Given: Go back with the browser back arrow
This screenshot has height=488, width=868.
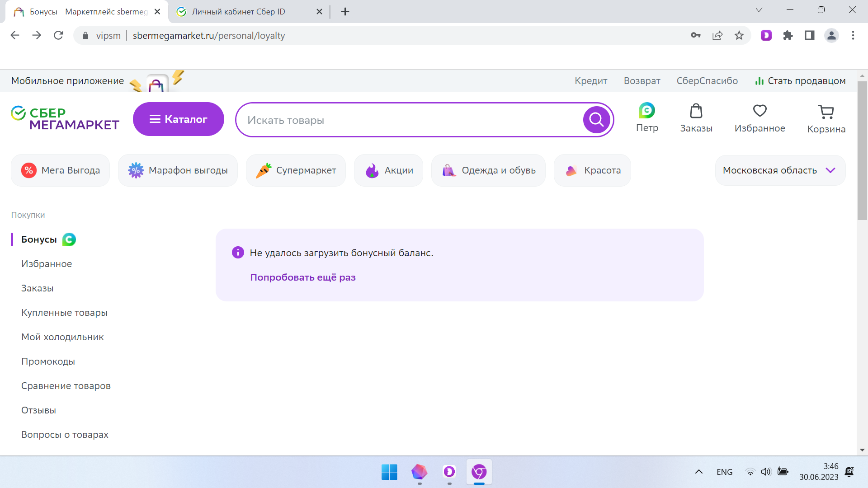Looking at the screenshot, I should point(15,35).
